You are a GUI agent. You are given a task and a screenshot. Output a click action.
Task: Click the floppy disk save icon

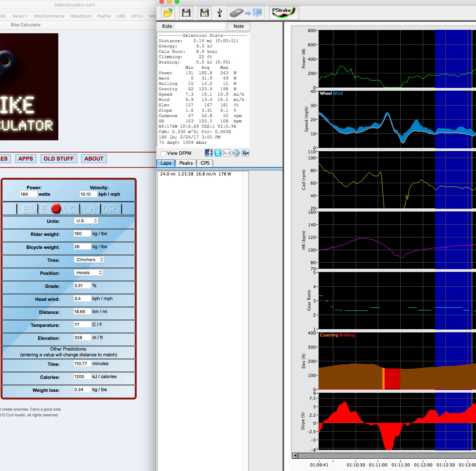[186, 12]
